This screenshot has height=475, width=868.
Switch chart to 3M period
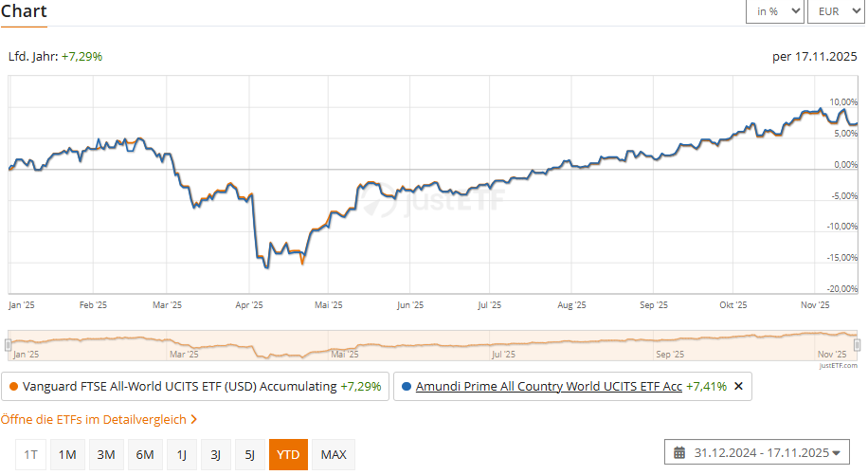pyautogui.click(x=106, y=454)
